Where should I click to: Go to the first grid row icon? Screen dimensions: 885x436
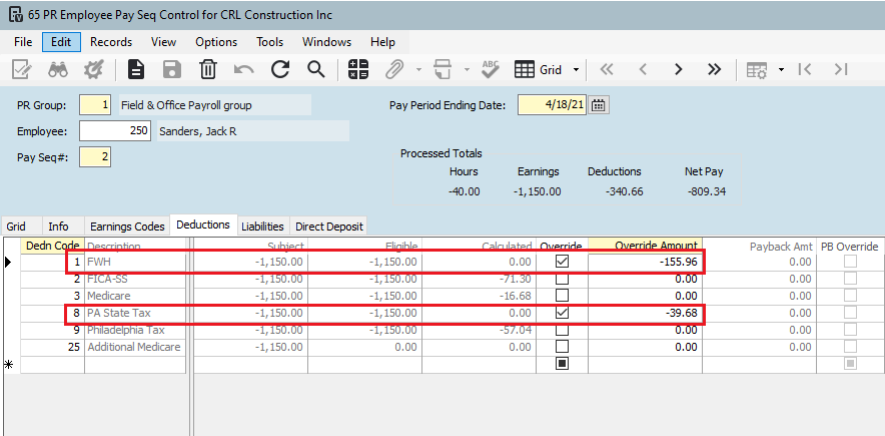tap(805, 69)
